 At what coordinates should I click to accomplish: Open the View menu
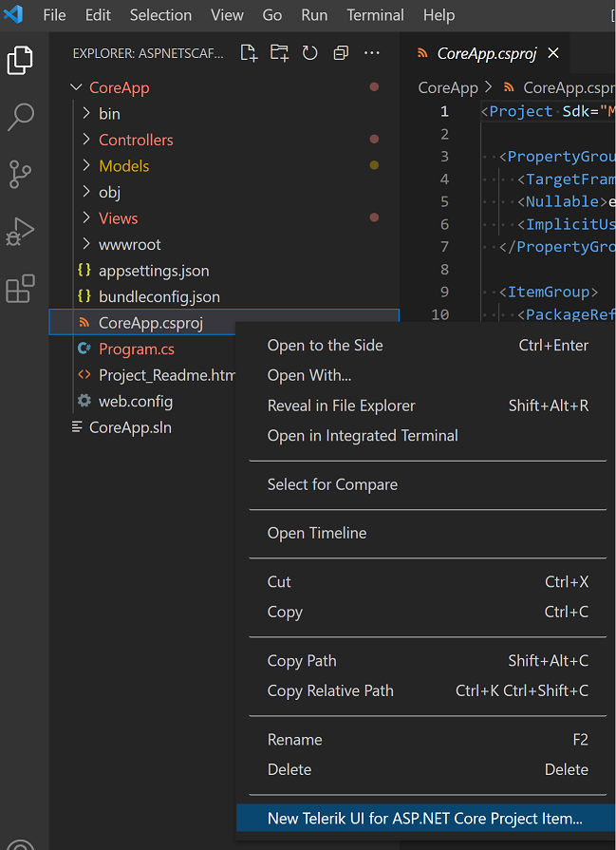(227, 15)
